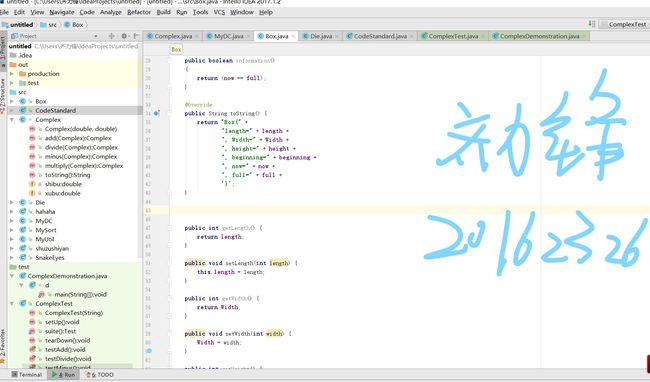Click the production folder icon
650x382 pixels.
tap(22, 74)
